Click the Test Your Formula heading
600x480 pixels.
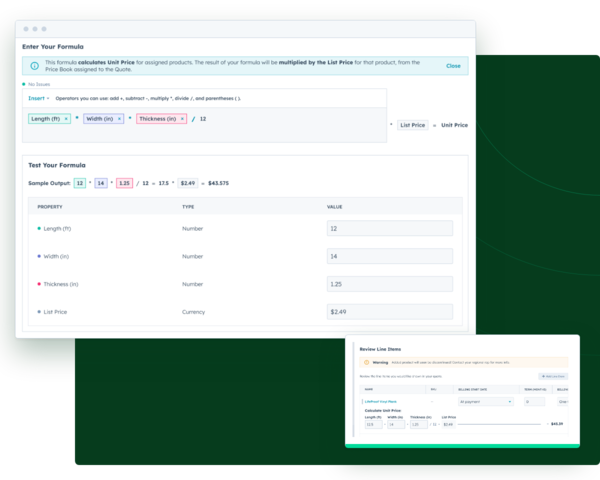pyautogui.click(x=57, y=165)
